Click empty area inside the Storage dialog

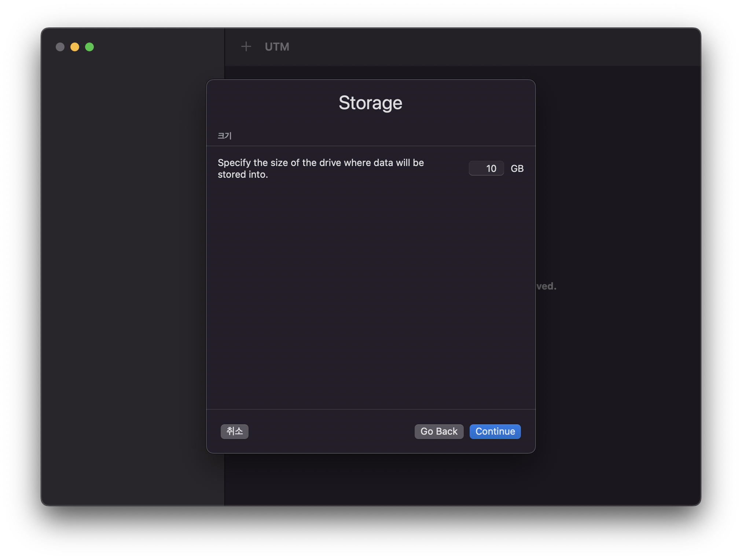point(370,293)
